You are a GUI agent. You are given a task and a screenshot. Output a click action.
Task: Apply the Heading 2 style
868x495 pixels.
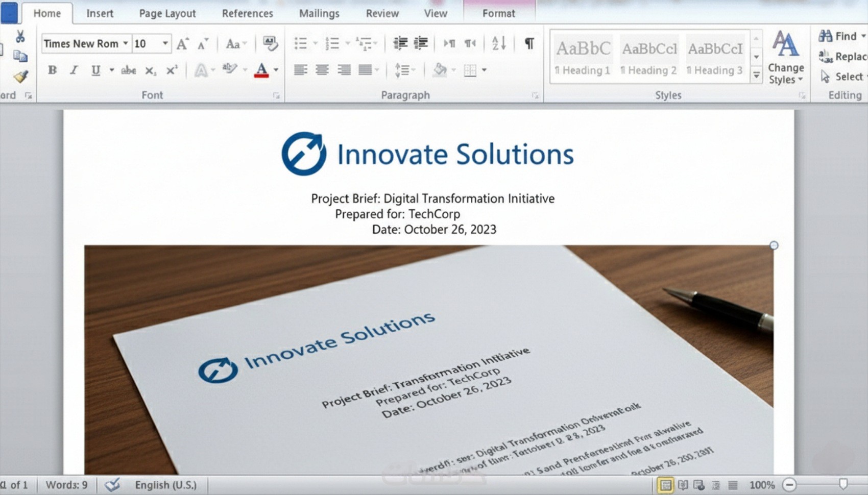648,57
